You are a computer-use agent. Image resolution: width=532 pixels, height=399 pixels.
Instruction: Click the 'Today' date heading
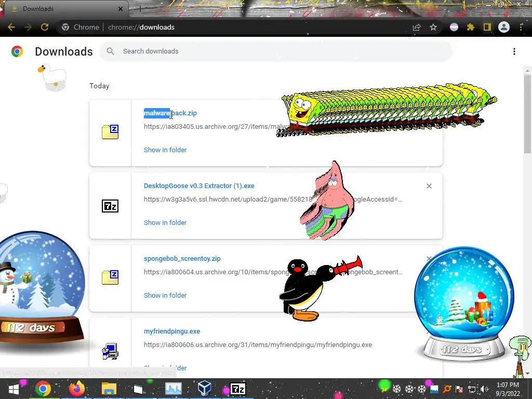(99, 86)
